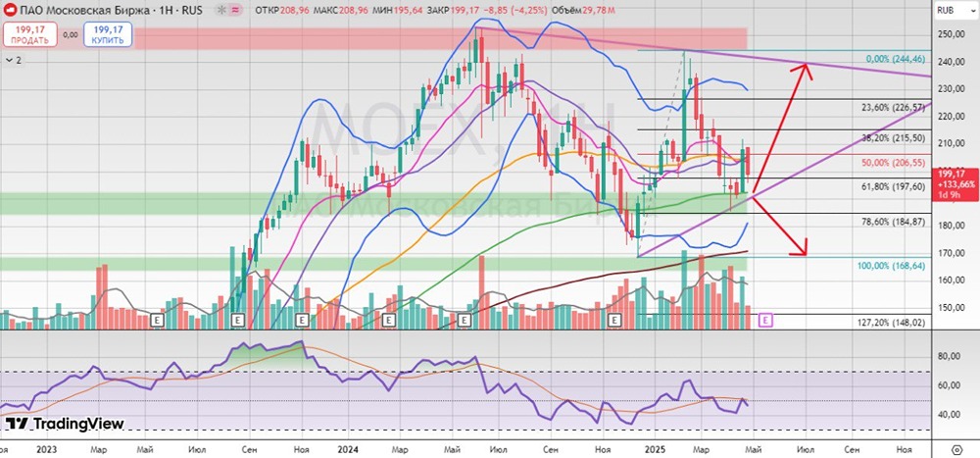The width and height of the screenshot is (980, 458).
Task: Click the earnings E marker near November 2024
Action: [615, 320]
